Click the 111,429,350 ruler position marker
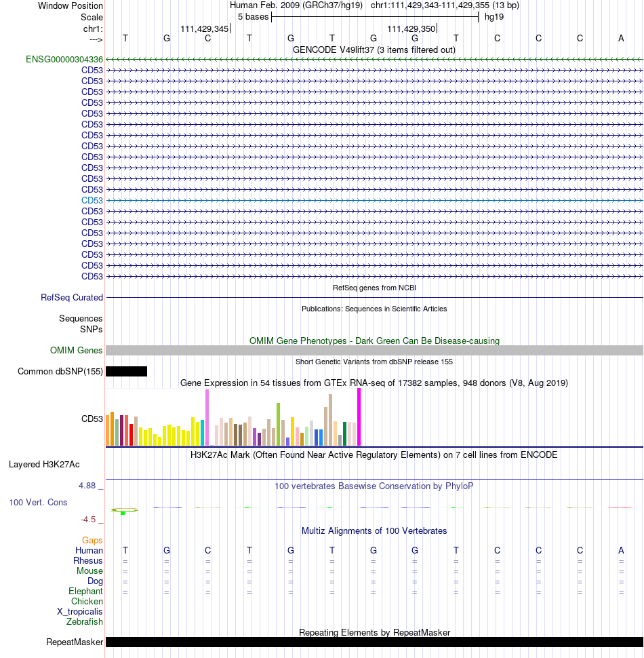This screenshot has width=644, height=658. pyautogui.click(x=411, y=28)
